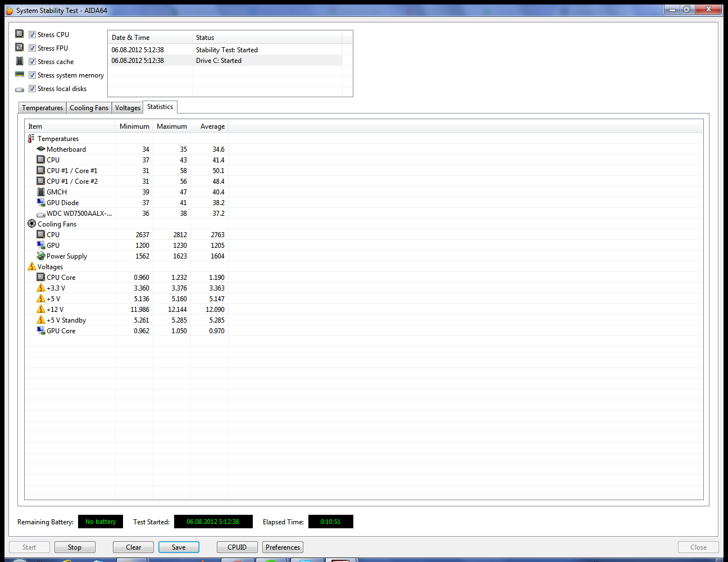Click the +5 V Standby warning icon

(x=41, y=320)
